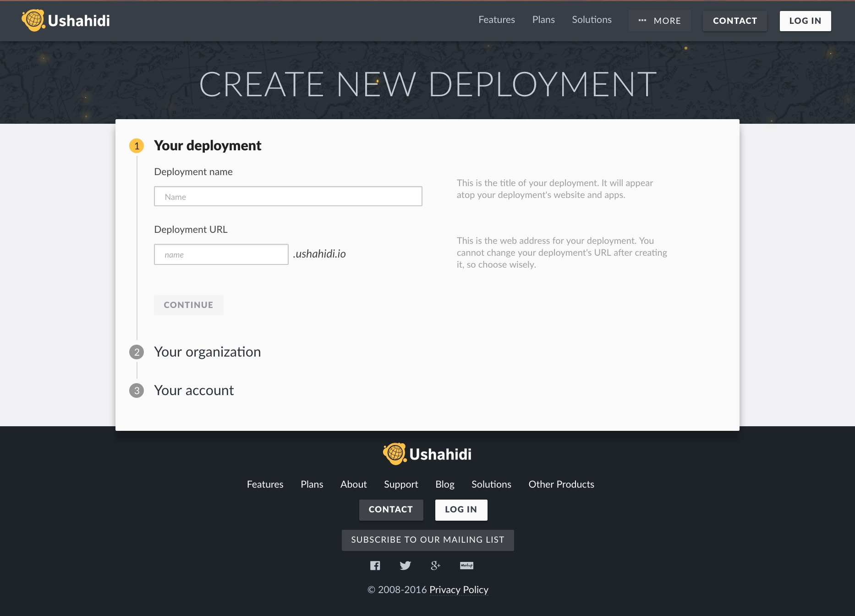Click Solutions in the footer navigation
Viewport: 855px width, 616px height.
tap(491, 484)
